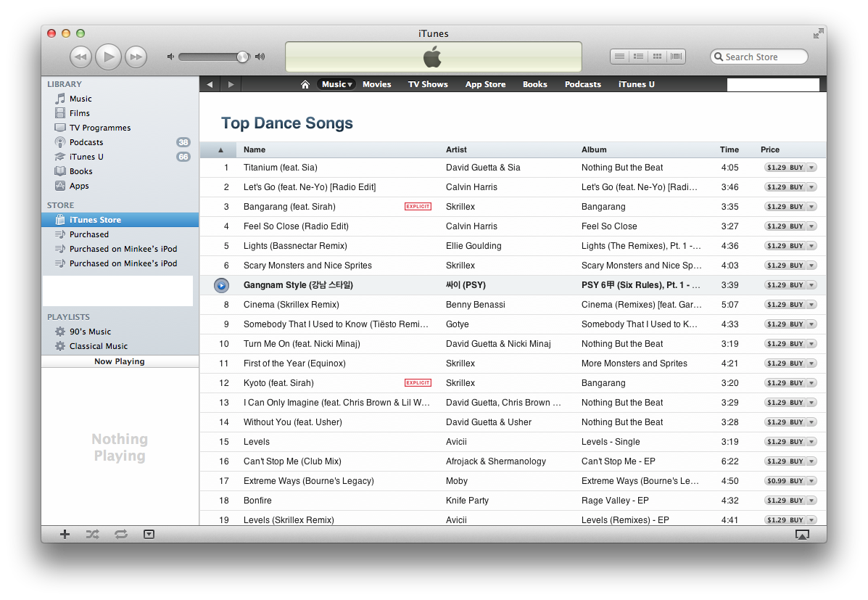This screenshot has height=600, width=868.
Task: Select iTunes U in the library sidebar
Action: tap(120, 157)
